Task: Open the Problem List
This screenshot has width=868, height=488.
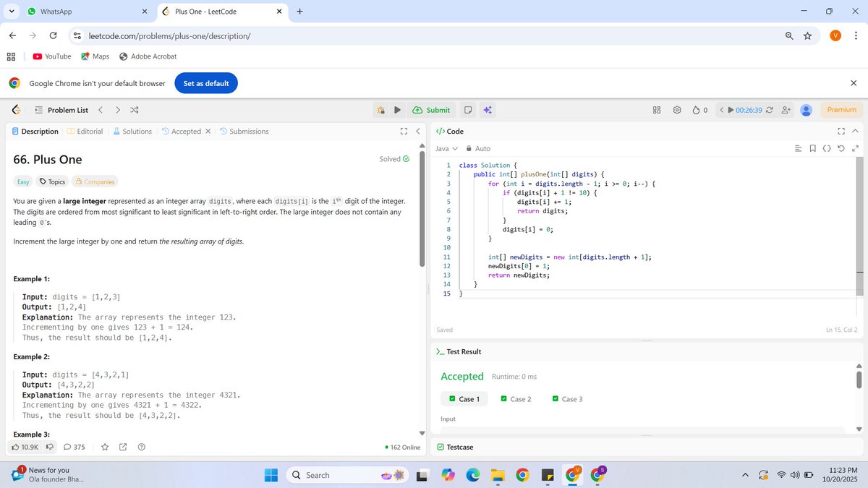Action: (61, 110)
